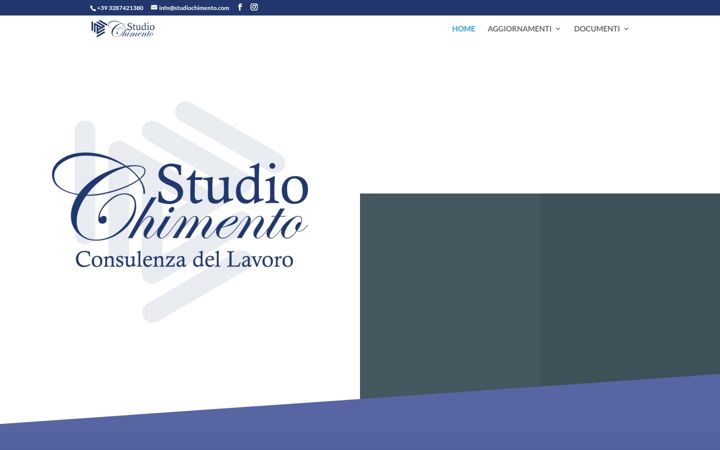
Task: Call phone number +39 3287421380
Action: [x=120, y=8]
